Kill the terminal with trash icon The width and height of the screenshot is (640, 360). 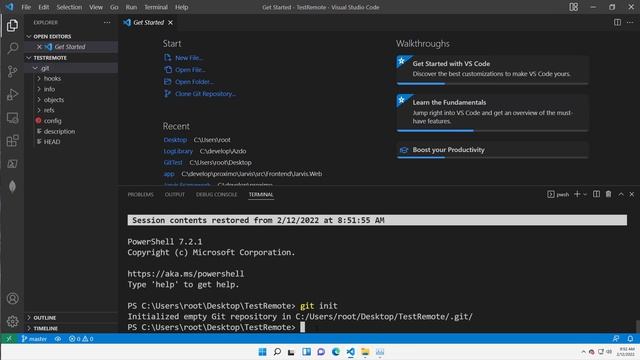pos(608,194)
